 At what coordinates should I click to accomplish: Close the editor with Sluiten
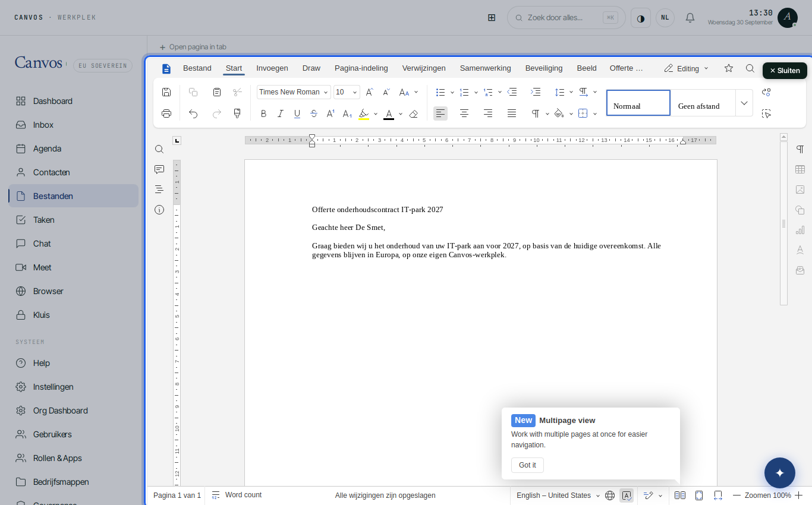pyautogui.click(x=785, y=71)
